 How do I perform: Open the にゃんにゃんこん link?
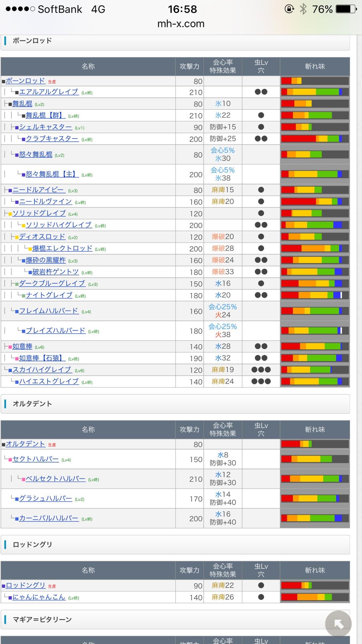pyautogui.click(x=39, y=597)
